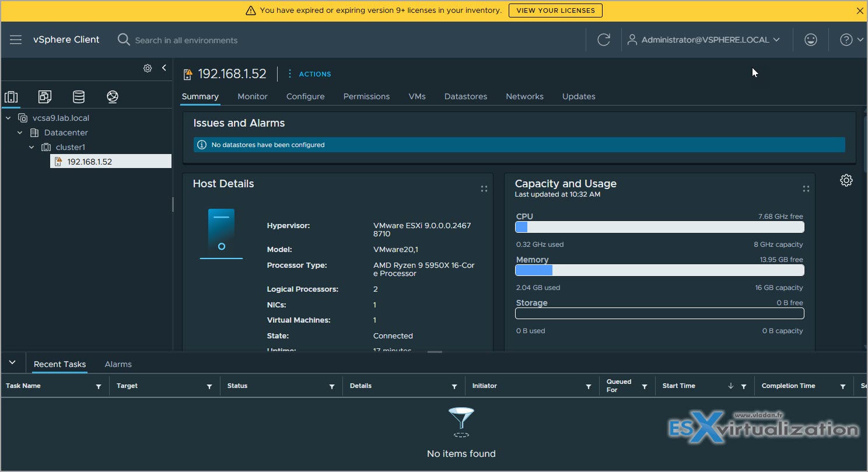Switch to the Datastores tab
Image resolution: width=868 pixels, height=472 pixels.
click(466, 97)
